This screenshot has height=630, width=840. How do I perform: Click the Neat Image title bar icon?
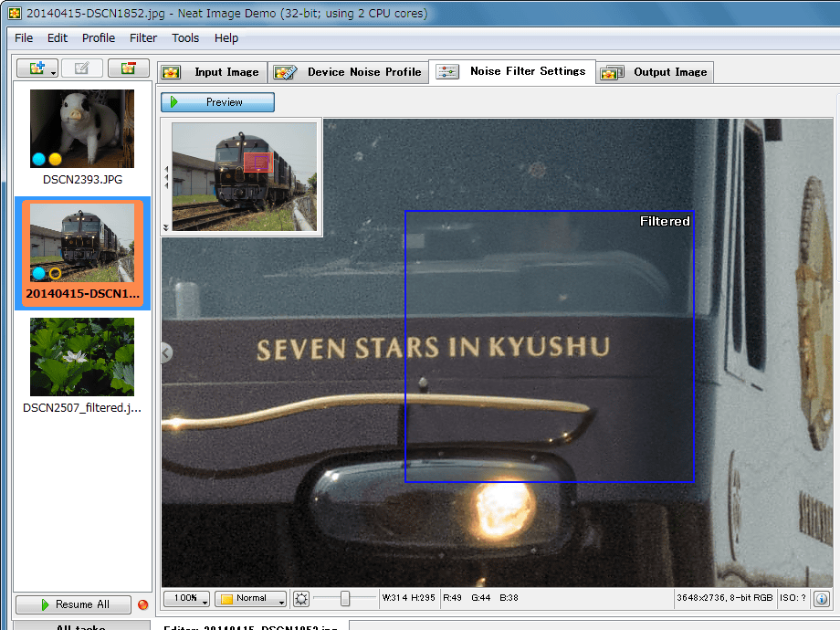(15, 14)
